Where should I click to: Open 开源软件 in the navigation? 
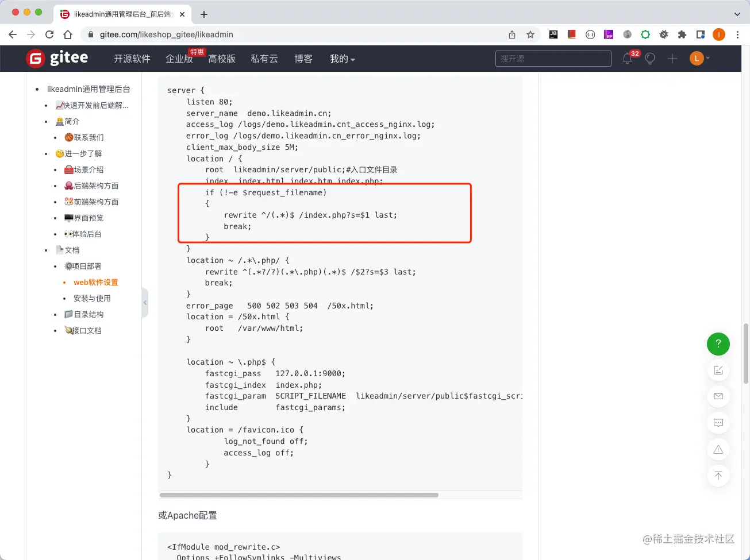coord(132,59)
